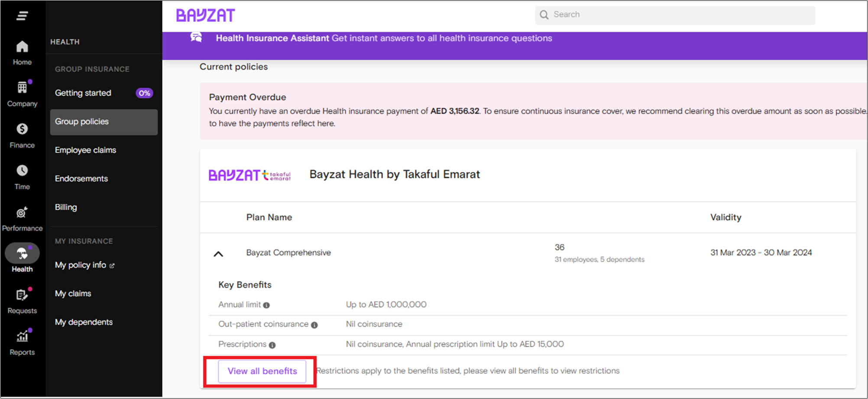The image size is (868, 399).
Task: Click the Bayzat logo in the header
Action: pyautogui.click(x=205, y=16)
